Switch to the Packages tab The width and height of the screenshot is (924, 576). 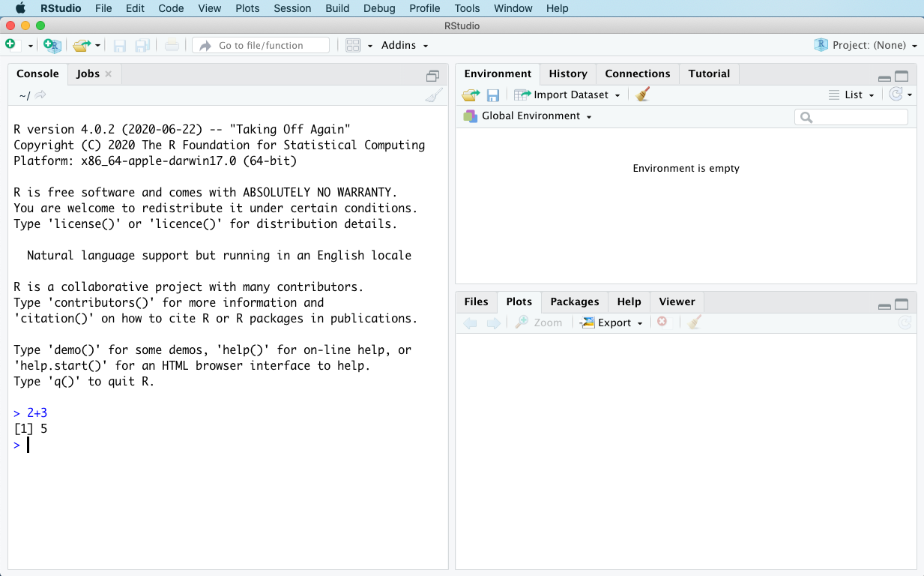click(574, 301)
